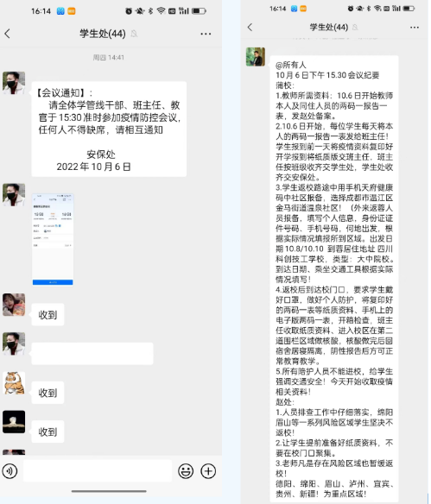Tap the @所有人 meeting summary message

tap(334, 279)
